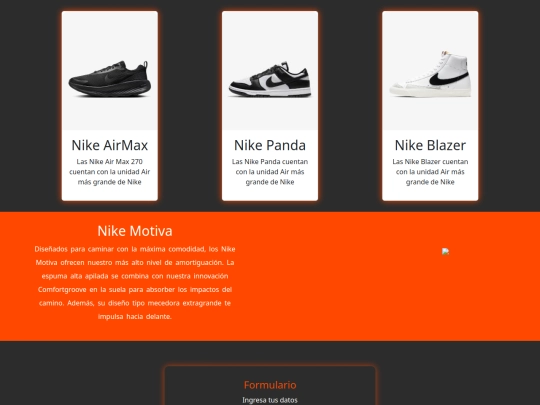Viewport: 540px width, 405px height.
Task: Click the swoosh logo on Panda shoe
Action: (x=274, y=82)
